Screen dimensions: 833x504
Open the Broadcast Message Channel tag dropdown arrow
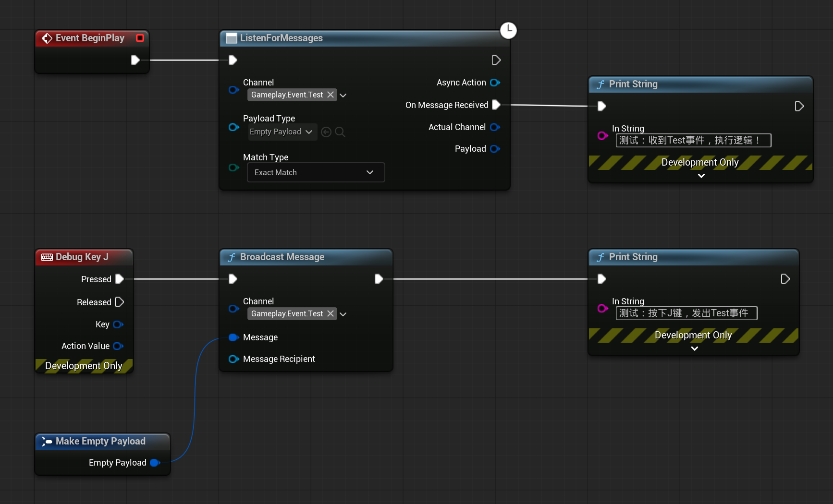pyautogui.click(x=343, y=314)
